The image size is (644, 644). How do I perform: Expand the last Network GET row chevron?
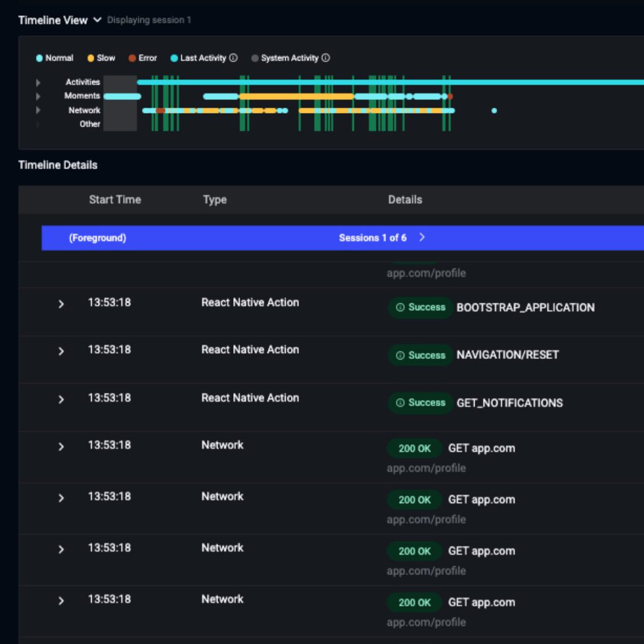(x=61, y=601)
